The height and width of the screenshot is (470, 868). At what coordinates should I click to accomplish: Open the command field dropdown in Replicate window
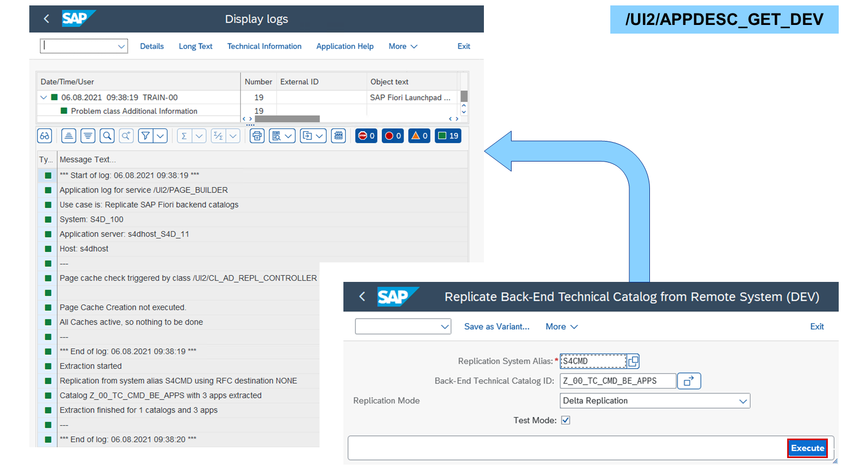445,326
